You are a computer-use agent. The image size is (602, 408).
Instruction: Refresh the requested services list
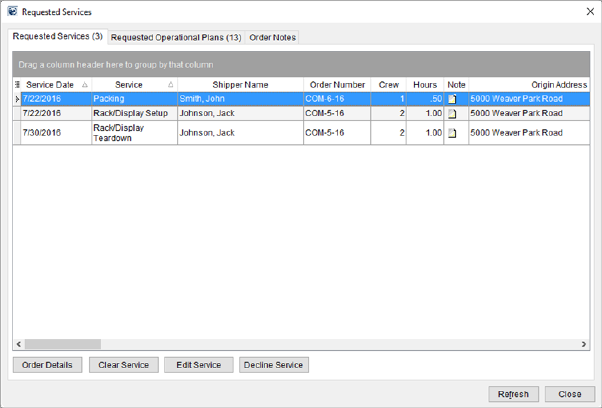(513, 394)
